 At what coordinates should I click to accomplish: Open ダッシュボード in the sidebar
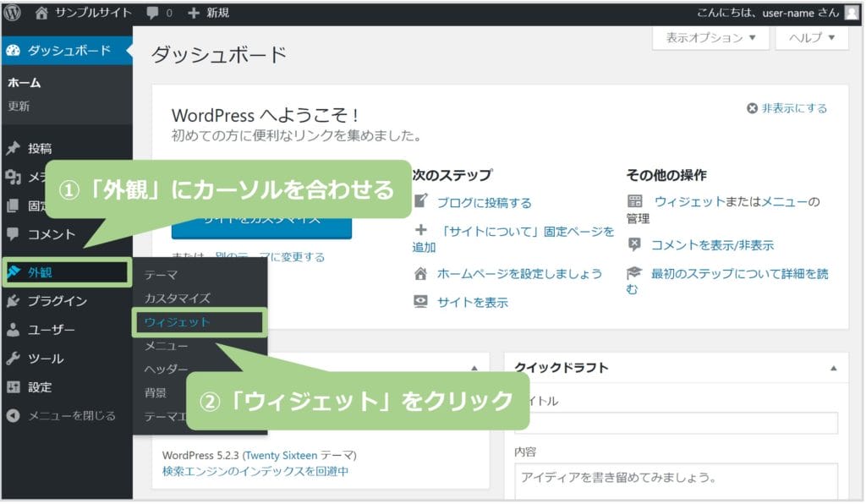point(67,51)
